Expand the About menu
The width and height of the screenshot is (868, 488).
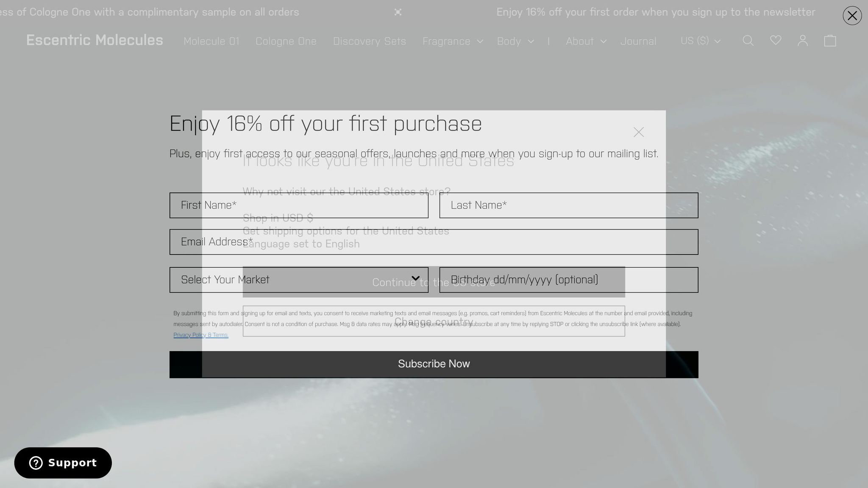(x=586, y=41)
